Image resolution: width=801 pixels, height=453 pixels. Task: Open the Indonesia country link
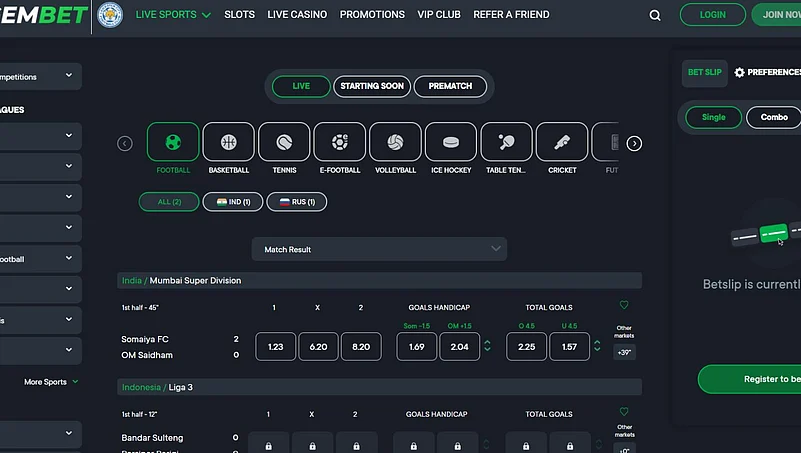[141, 387]
